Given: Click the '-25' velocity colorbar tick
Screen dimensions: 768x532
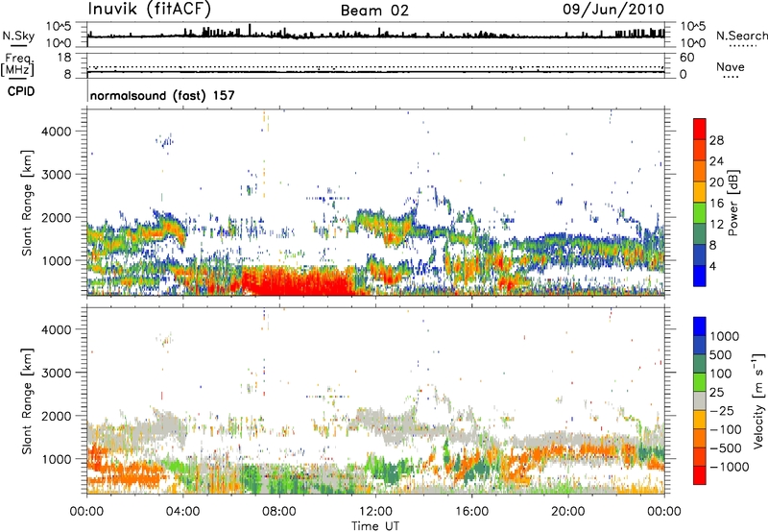Looking at the screenshot, I should pos(722,411).
